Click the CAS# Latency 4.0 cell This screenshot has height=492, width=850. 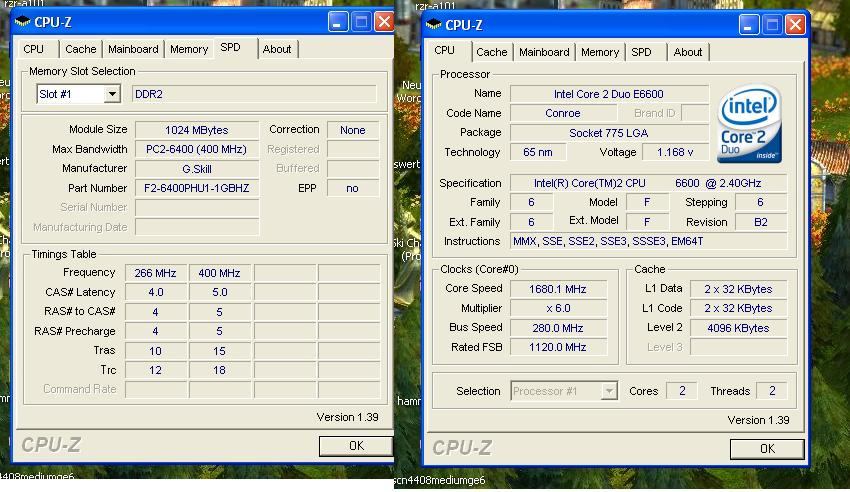[156, 292]
